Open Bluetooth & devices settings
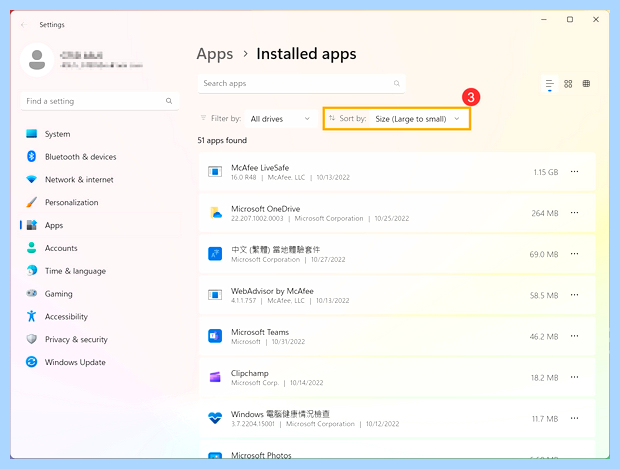This screenshot has height=469, width=620. pyautogui.click(x=100, y=157)
